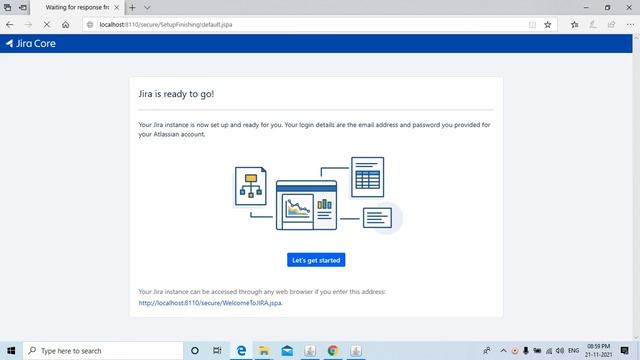Viewport: 640px width, 360px height.
Task: Click the Jira is ready to go! heading
Action: point(176,94)
